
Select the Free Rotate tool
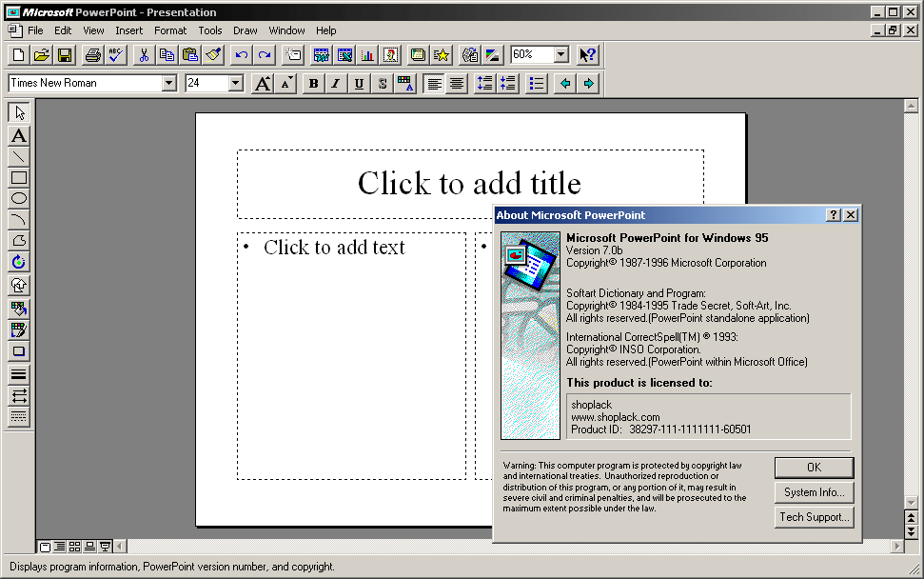(x=19, y=262)
